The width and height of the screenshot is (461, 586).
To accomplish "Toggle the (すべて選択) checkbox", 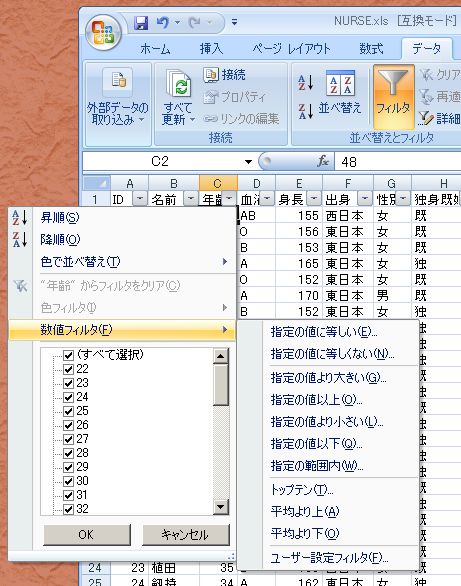I will coord(68,355).
